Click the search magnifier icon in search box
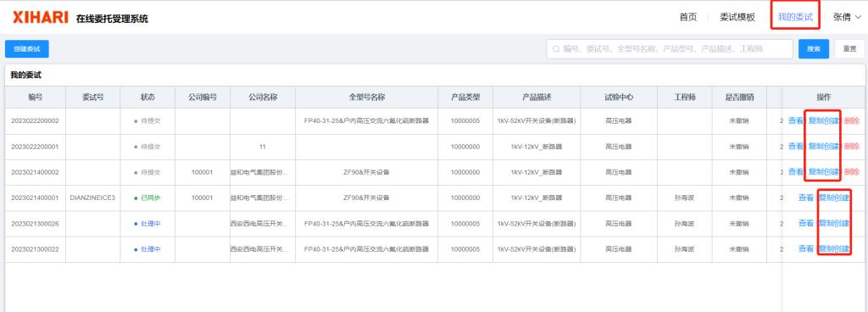The image size is (868, 312). pos(556,48)
